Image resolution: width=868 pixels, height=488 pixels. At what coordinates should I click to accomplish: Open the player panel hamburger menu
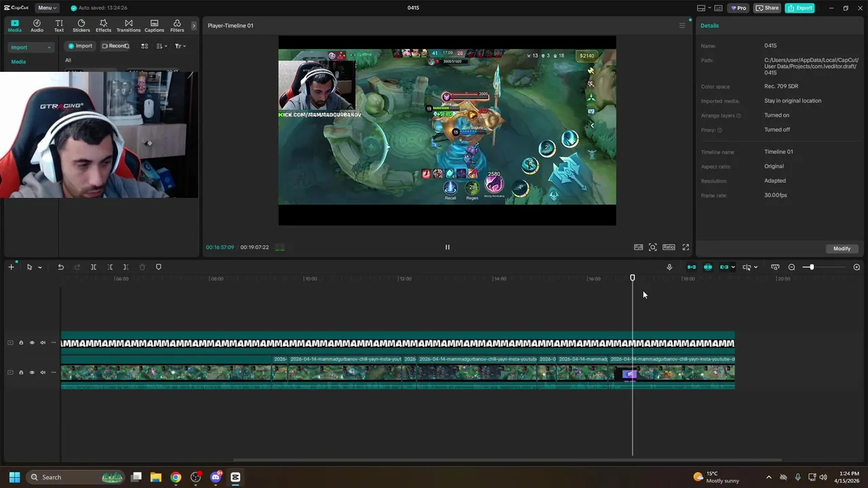[682, 26]
